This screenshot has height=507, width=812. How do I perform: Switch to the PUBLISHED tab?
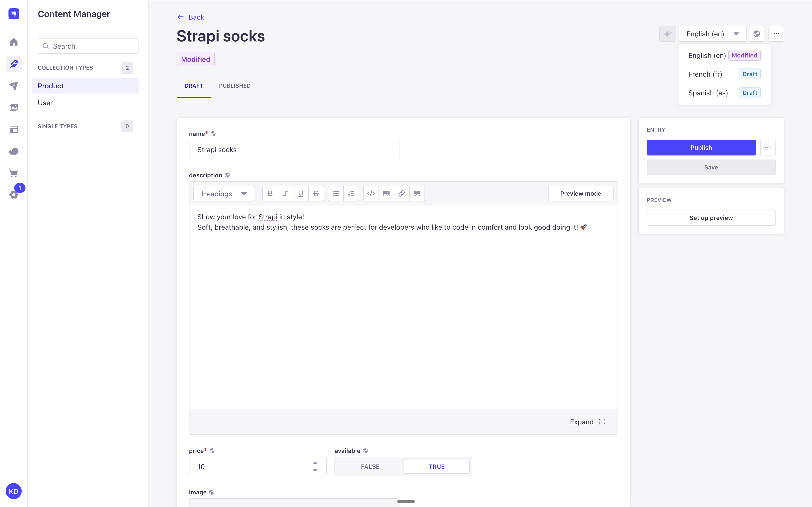click(x=235, y=86)
